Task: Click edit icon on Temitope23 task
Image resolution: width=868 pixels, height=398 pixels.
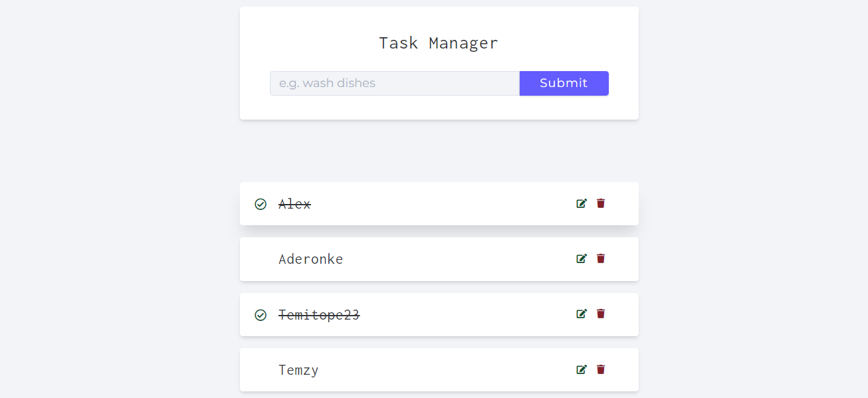Action: 582,314
